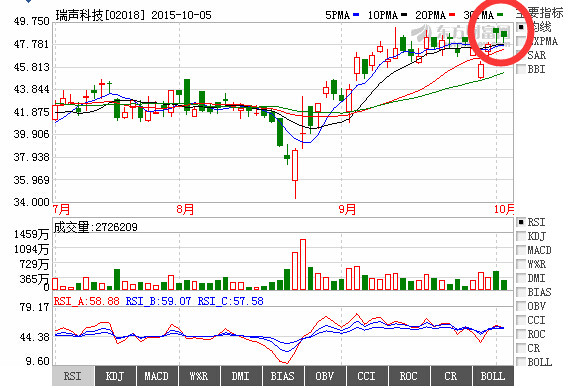The image size is (572, 388).
Task: Click the 49.750 price axis label
Action: [x=31, y=22]
